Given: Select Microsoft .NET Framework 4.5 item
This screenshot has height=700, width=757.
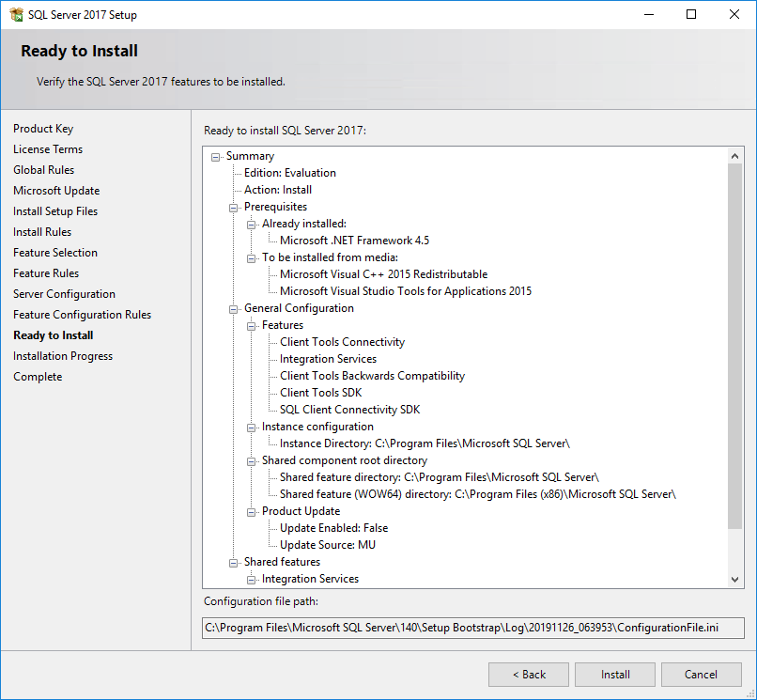Looking at the screenshot, I should 354,241.
